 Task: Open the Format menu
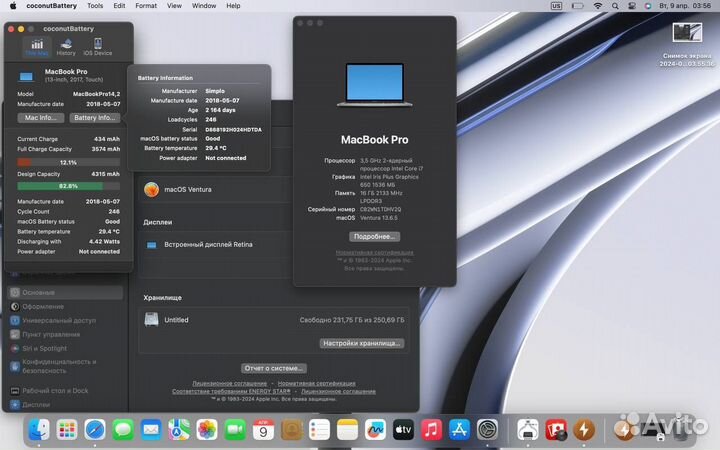[146, 6]
